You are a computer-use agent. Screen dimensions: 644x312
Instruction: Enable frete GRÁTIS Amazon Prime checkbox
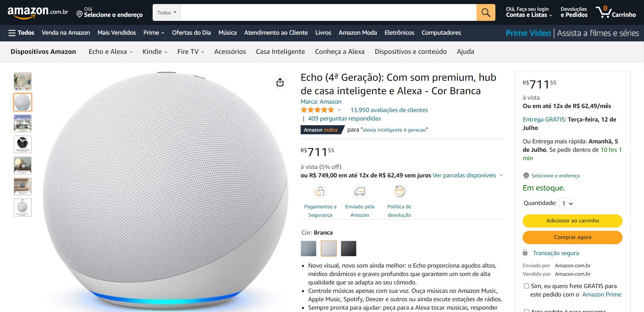[526, 286]
